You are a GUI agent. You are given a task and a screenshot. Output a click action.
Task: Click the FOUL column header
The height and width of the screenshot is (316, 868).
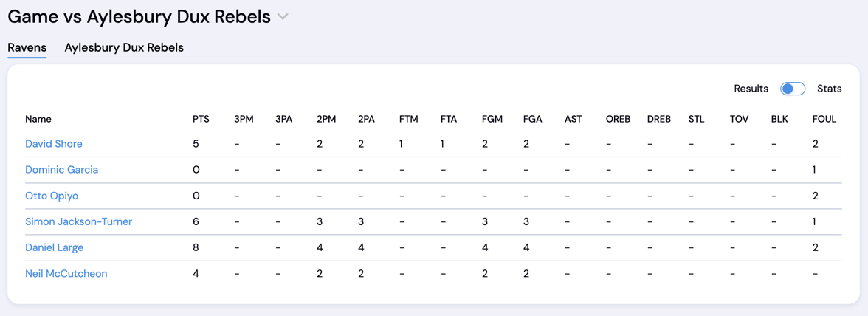824,119
